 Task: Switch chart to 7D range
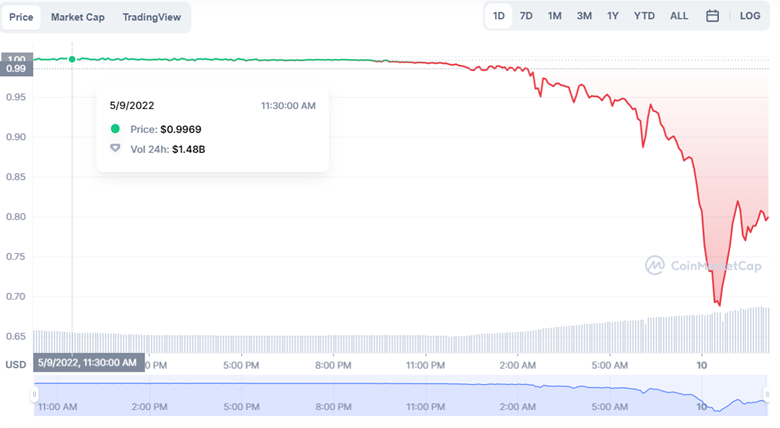(526, 16)
